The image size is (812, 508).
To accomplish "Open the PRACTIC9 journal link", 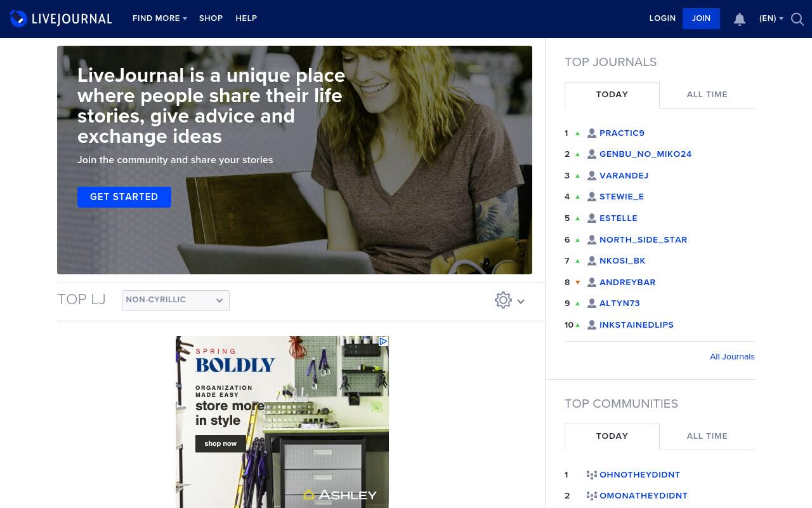I will pos(622,133).
